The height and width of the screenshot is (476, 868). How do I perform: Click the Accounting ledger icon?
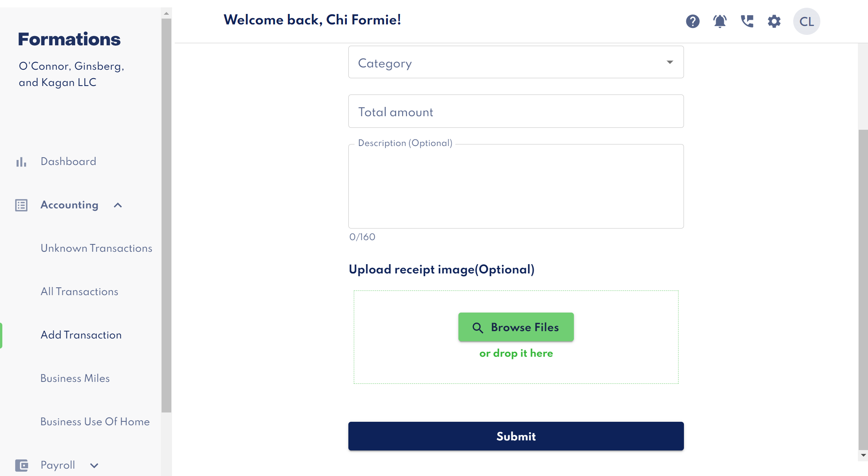point(21,205)
